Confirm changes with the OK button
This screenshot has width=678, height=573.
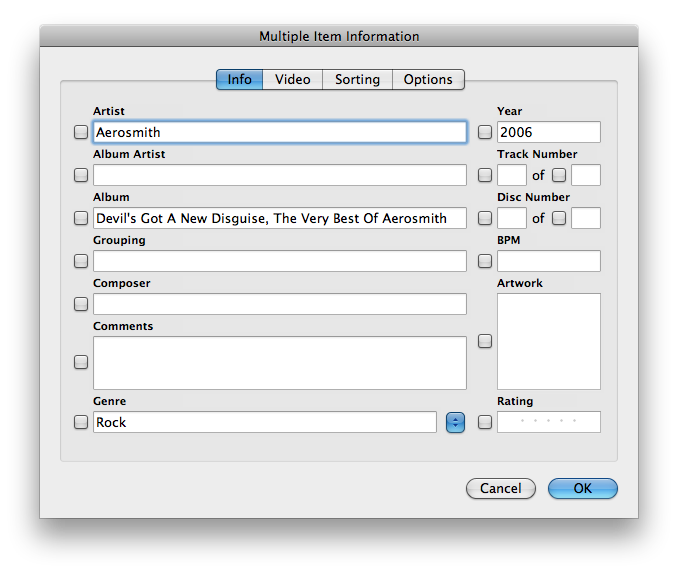(582, 489)
